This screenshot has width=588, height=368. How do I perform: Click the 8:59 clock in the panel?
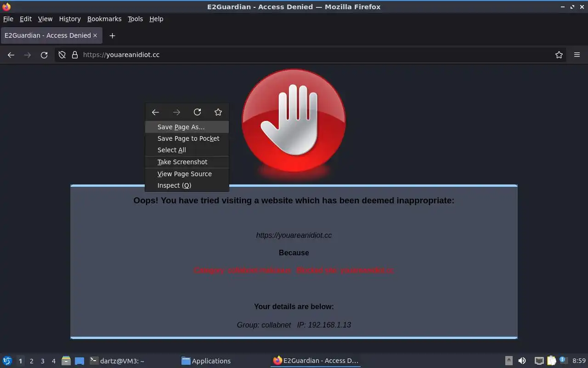tap(579, 361)
